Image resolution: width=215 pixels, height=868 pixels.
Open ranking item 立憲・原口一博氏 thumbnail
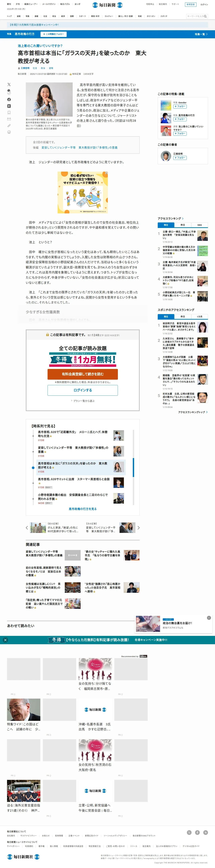tap(202, 235)
